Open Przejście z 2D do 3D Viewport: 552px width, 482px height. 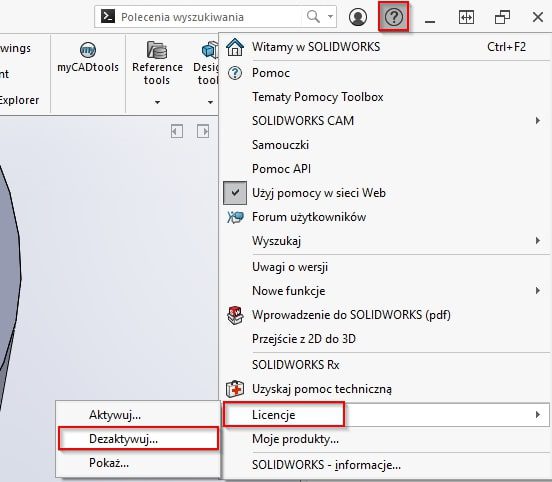click(386, 339)
